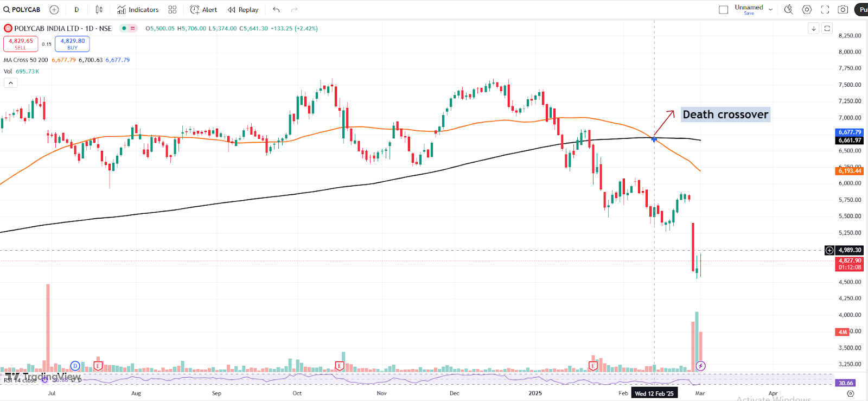Select the Vol indicator legend

8,72
